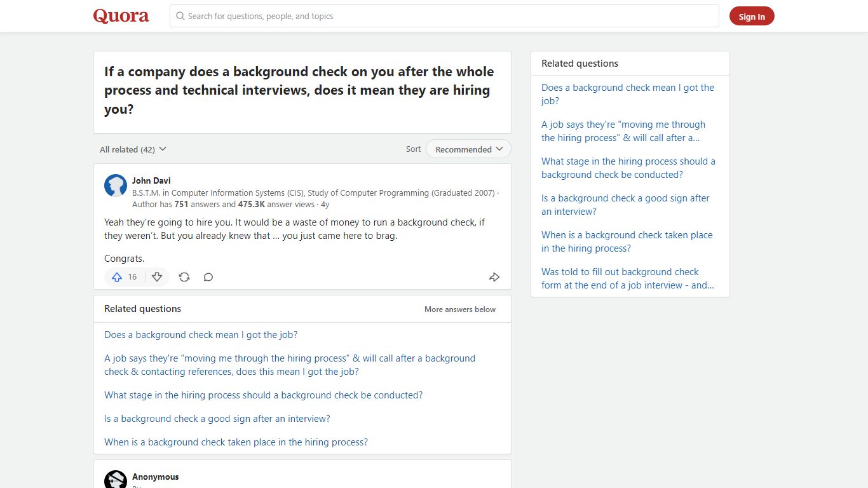
Task: Open John Davi's profile avatar
Action: (116, 186)
